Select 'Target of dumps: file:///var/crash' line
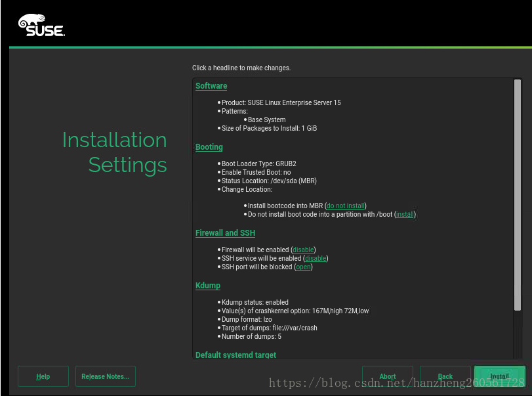 [270, 328]
